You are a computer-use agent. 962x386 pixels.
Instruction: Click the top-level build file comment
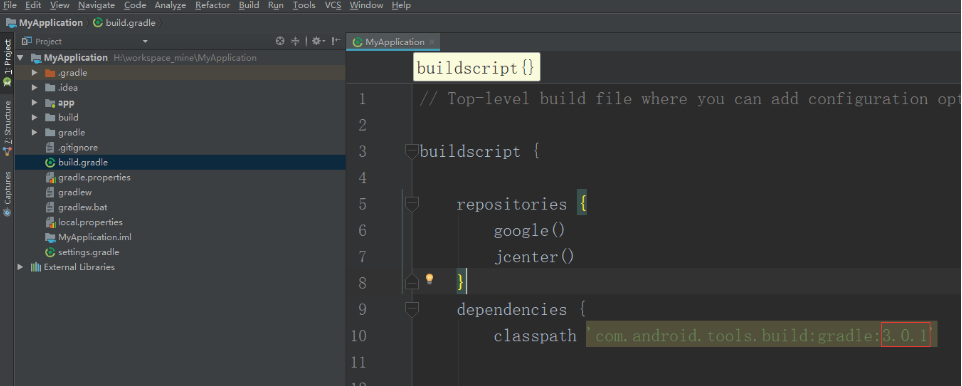point(690,99)
